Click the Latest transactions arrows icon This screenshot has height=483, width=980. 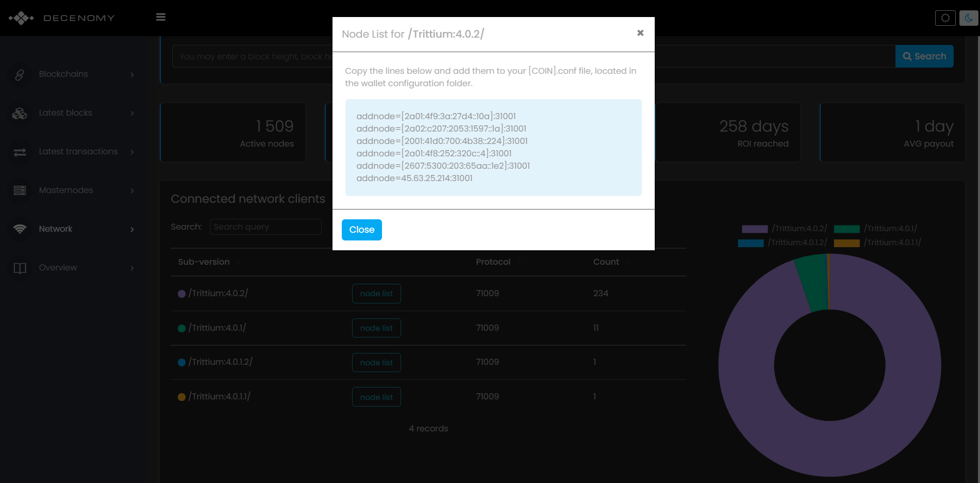[x=20, y=152]
